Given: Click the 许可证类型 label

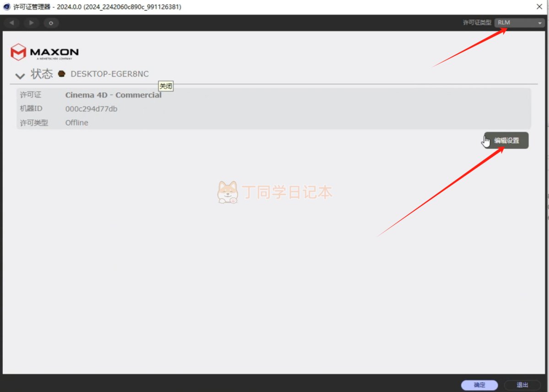Looking at the screenshot, I should 477,22.
